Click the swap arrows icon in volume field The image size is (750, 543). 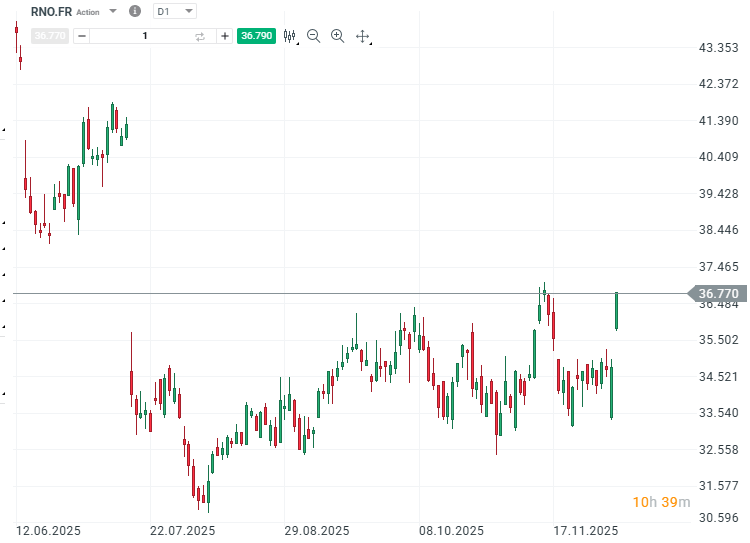[200, 36]
